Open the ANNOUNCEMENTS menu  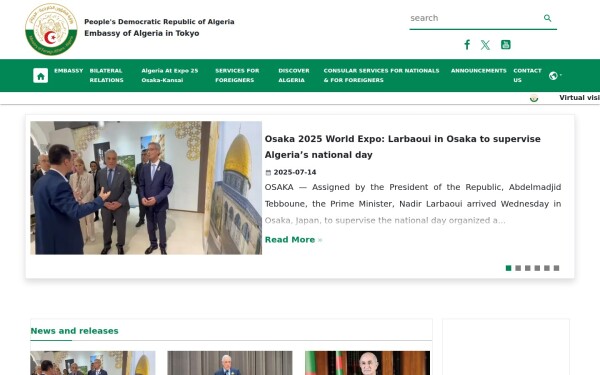point(478,71)
